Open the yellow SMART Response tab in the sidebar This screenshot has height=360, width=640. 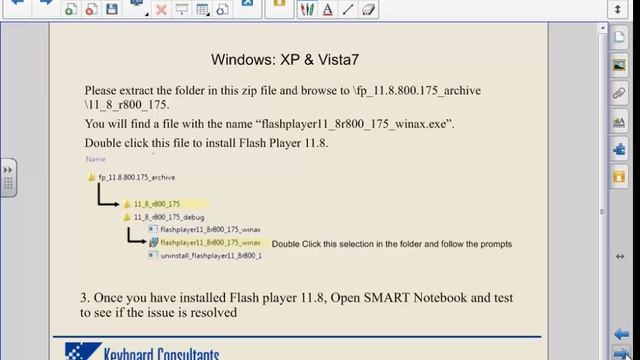(619, 177)
